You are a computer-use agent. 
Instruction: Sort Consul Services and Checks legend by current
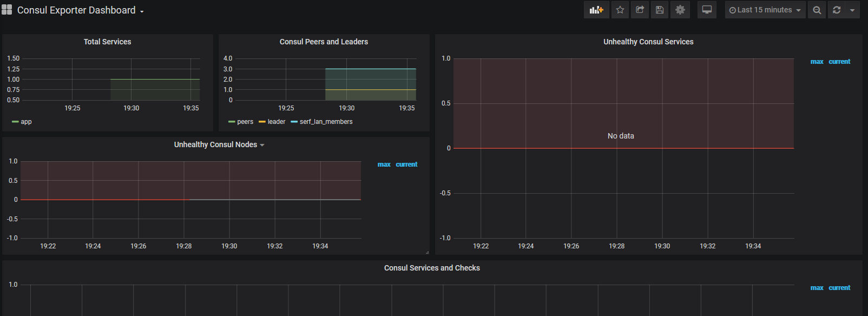(839, 288)
